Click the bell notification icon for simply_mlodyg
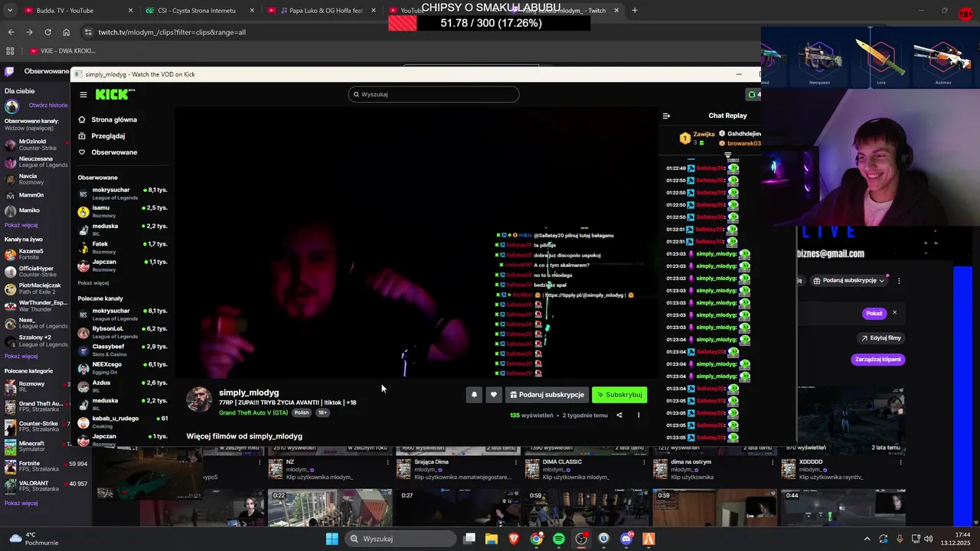 [x=474, y=395]
